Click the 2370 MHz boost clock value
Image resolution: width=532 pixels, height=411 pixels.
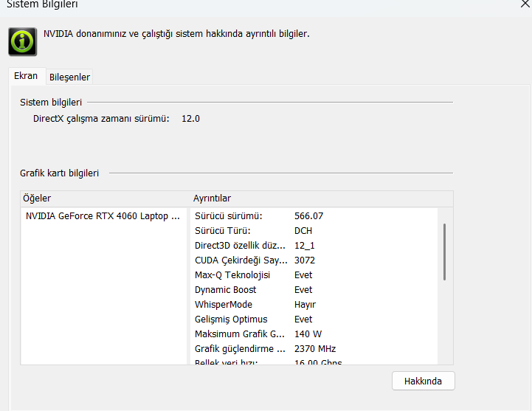tap(315, 349)
